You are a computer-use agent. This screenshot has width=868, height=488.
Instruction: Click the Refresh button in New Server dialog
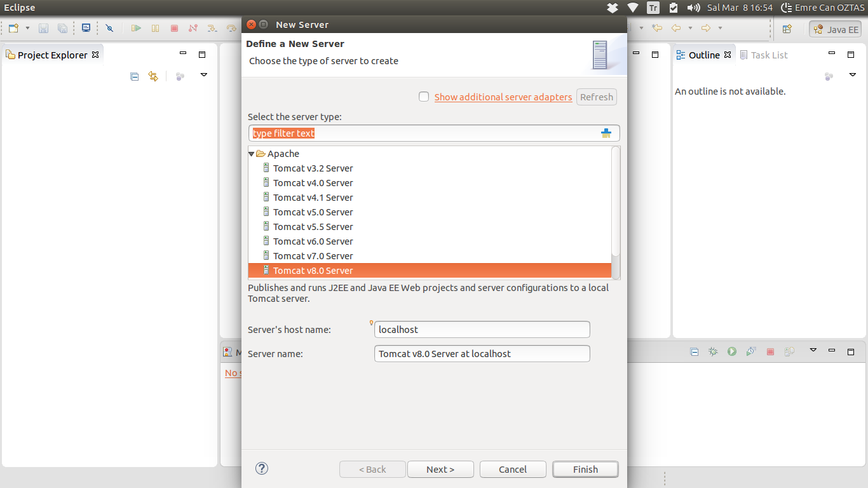point(597,97)
